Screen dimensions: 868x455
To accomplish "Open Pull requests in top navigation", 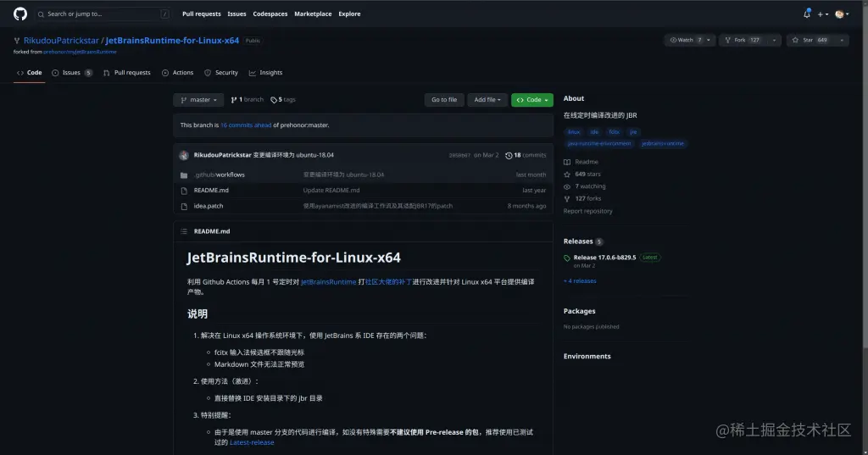I will (x=202, y=14).
